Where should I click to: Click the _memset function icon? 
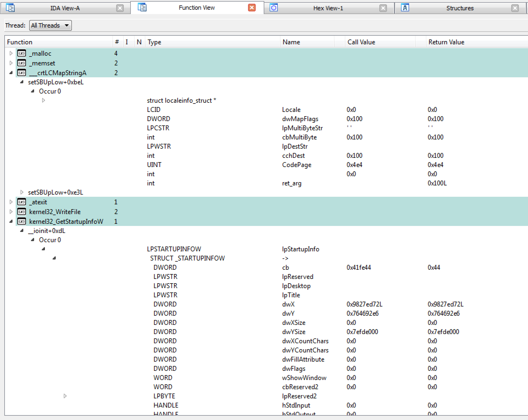click(22, 63)
